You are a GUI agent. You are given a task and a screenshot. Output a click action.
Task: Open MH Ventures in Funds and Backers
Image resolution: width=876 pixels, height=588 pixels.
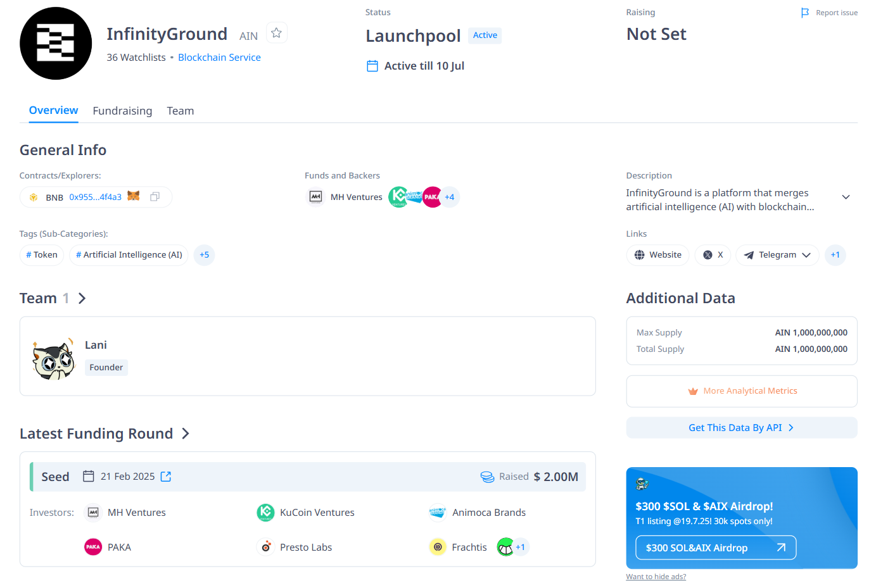click(357, 197)
